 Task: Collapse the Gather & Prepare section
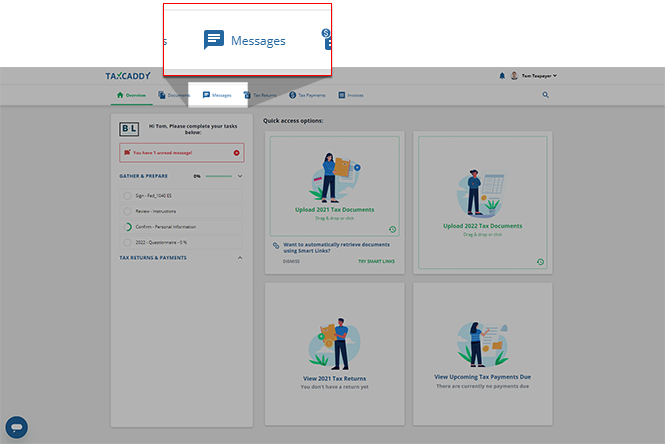pos(240,176)
